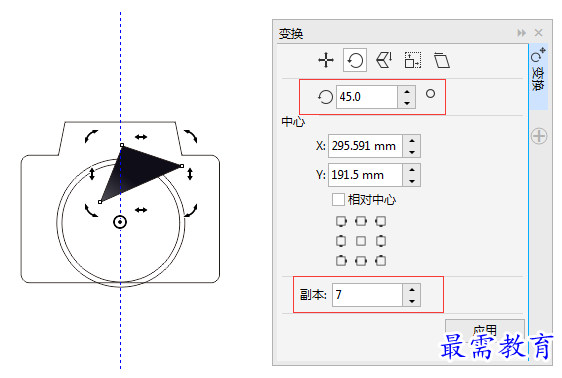Select the Position transform icon
The width and height of the screenshot is (562, 378).
pyautogui.click(x=326, y=60)
